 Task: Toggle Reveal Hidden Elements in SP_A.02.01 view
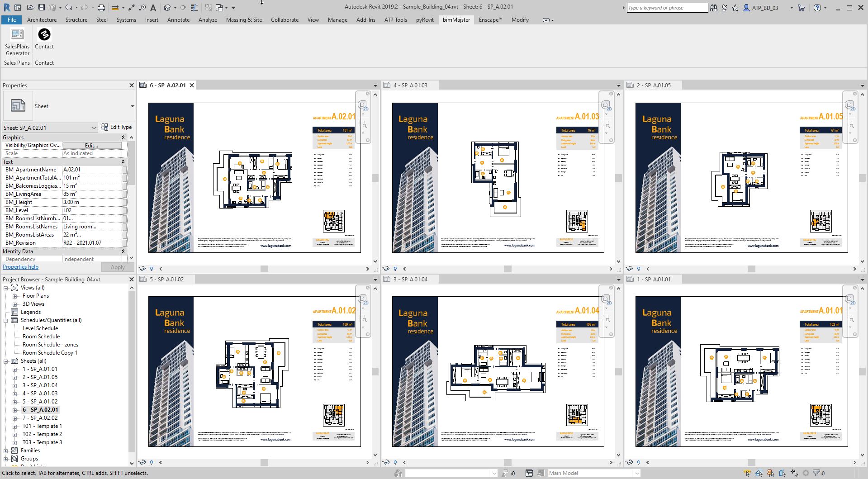tap(152, 269)
